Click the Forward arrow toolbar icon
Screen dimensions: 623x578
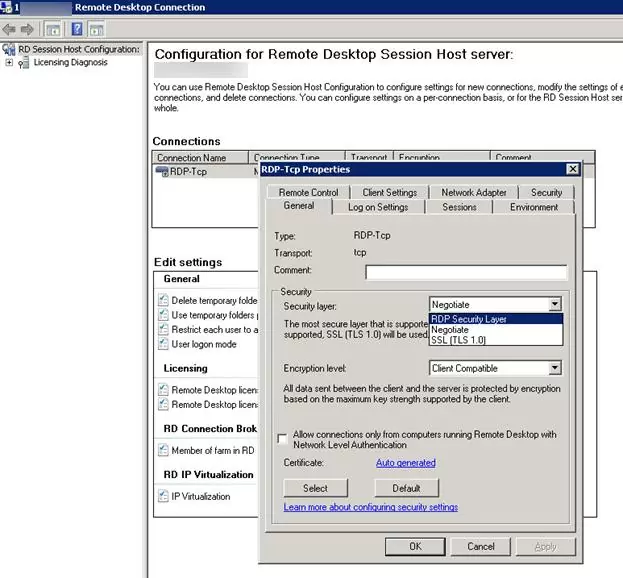click(x=27, y=28)
